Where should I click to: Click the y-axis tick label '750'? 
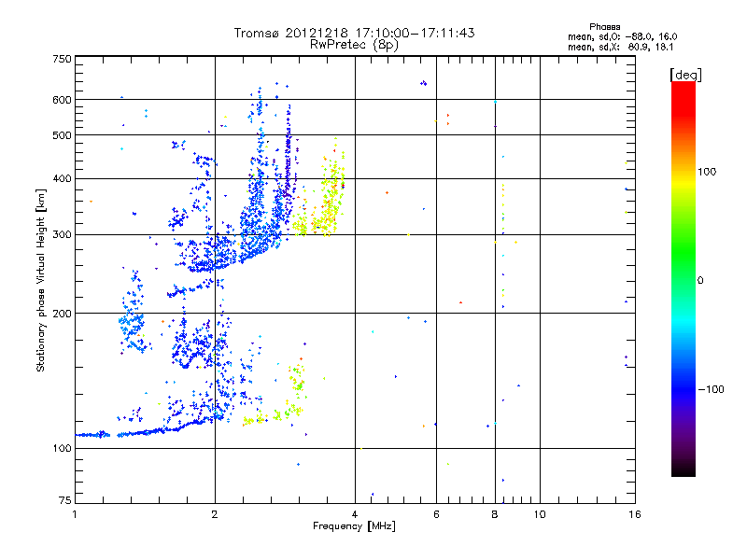[62, 59]
